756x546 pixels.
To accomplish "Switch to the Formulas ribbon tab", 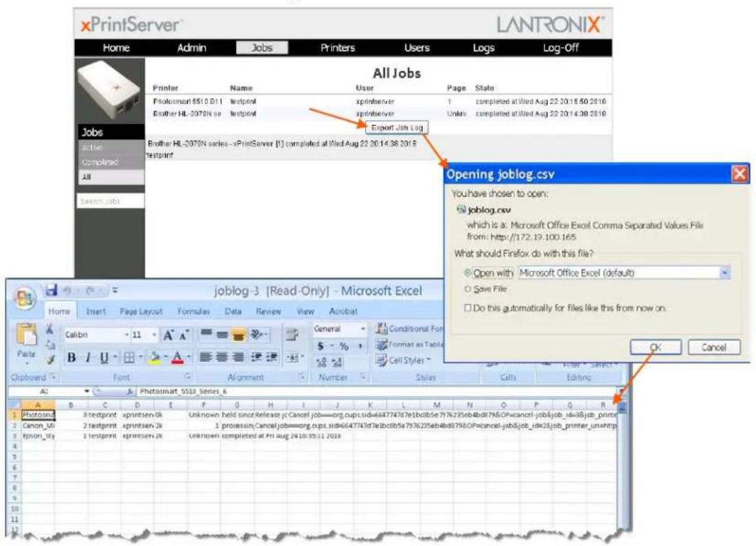I will [x=193, y=311].
